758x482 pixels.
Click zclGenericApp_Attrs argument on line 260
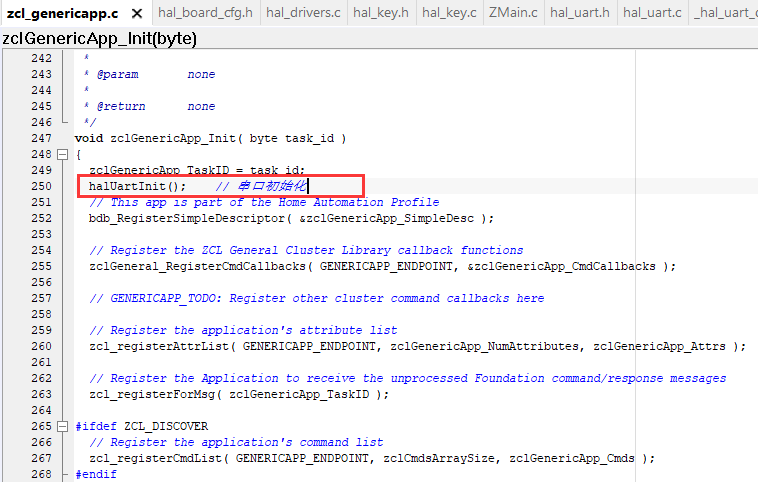pos(659,347)
